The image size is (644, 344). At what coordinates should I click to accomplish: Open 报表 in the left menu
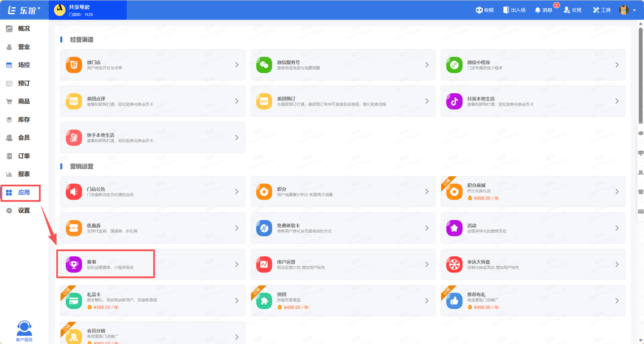24,174
